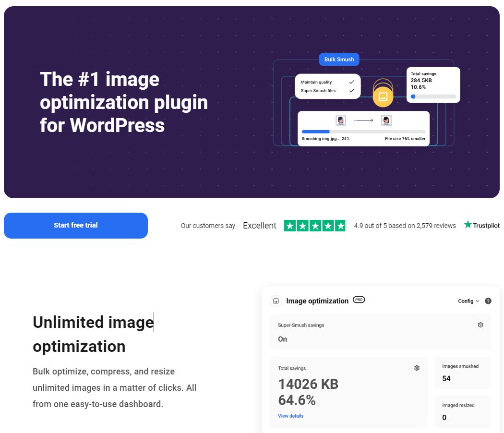Click the PRO badge beside Image optimization

click(x=359, y=300)
